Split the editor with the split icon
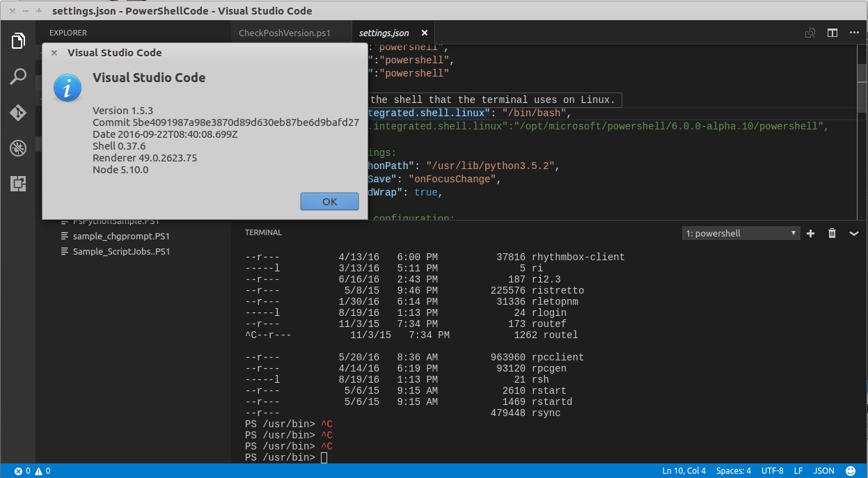Viewport: 868px width, 478px height. 832,33
